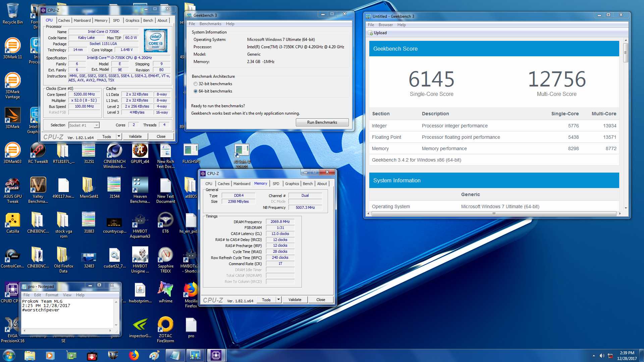Image resolution: width=644 pixels, height=362 pixels.
Task: Open the Recycle Bin desktop icon
Action: pyautogui.click(x=13, y=14)
